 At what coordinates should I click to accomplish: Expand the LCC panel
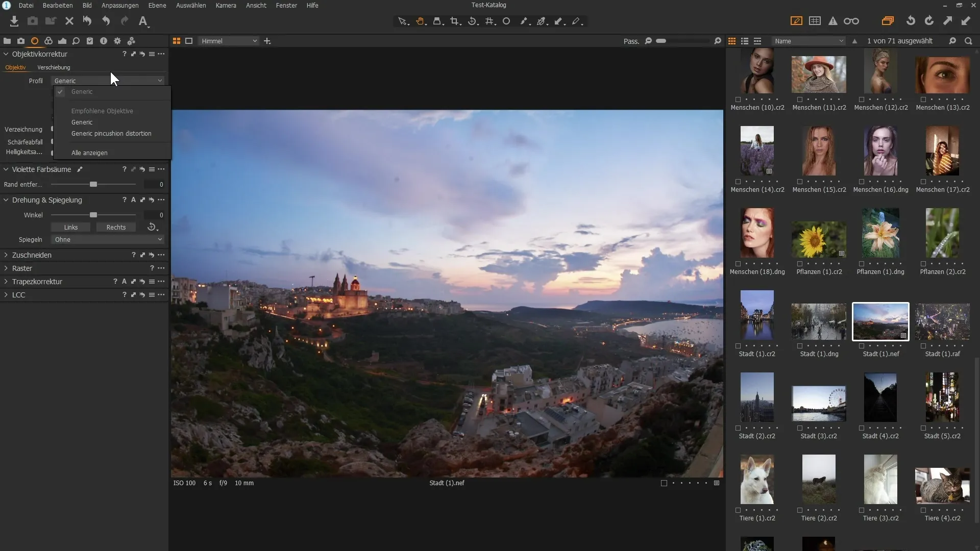(x=6, y=295)
